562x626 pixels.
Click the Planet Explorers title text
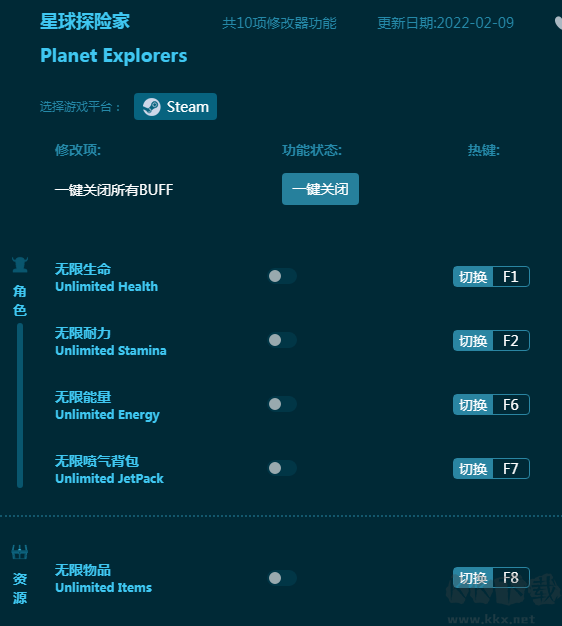point(114,55)
